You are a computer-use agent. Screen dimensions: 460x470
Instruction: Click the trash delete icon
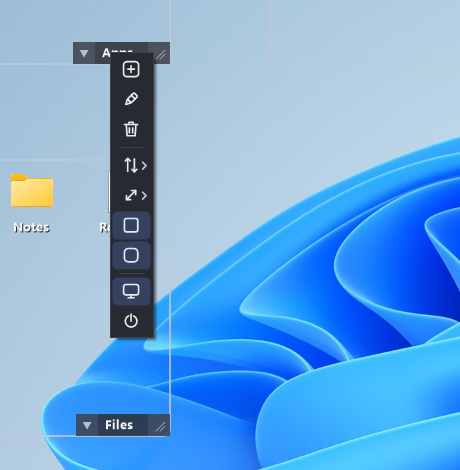click(131, 129)
